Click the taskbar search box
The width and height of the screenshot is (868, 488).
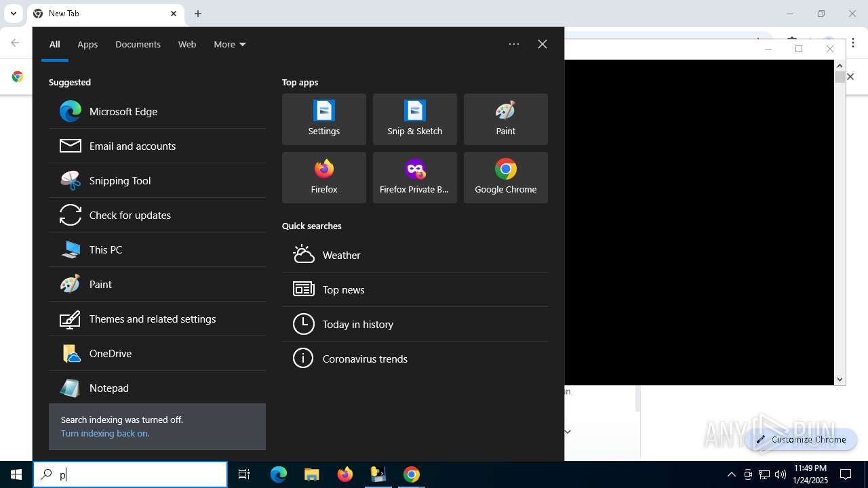[x=130, y=474]
